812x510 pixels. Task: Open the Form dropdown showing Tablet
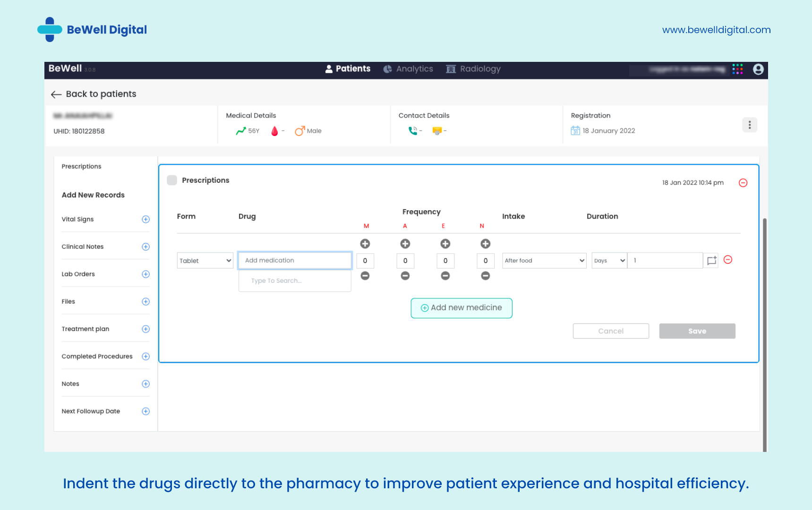pyautogui.click(x=205, y=260)
